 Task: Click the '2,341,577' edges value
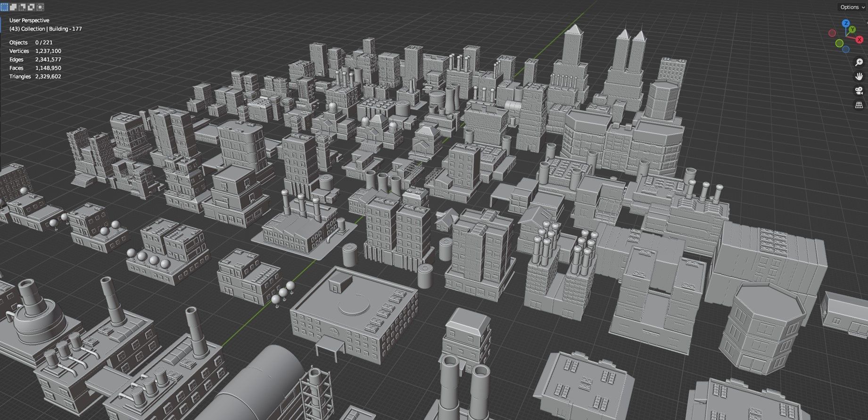pos(48,59)
